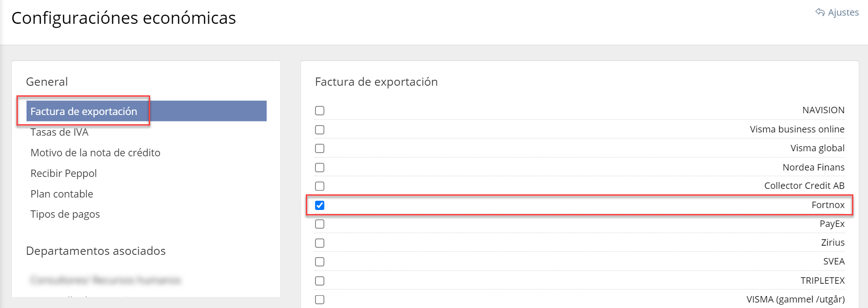Enable the NAVISION checkbox

tap(320, 110)
